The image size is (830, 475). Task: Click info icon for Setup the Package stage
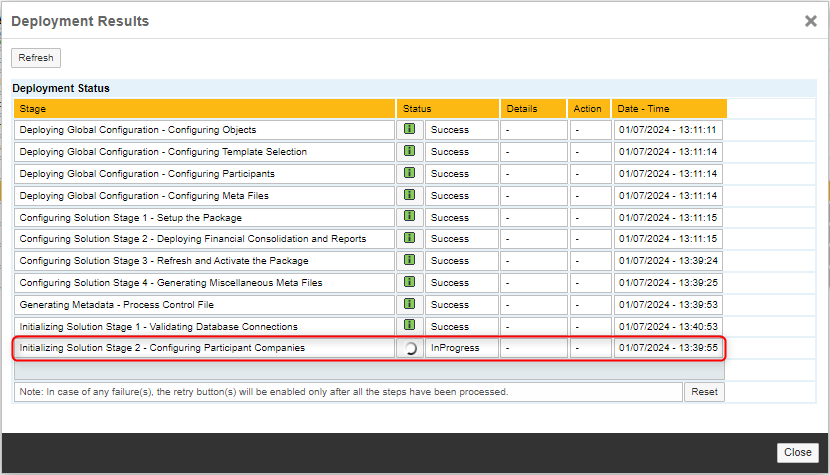tap(409, 217)
